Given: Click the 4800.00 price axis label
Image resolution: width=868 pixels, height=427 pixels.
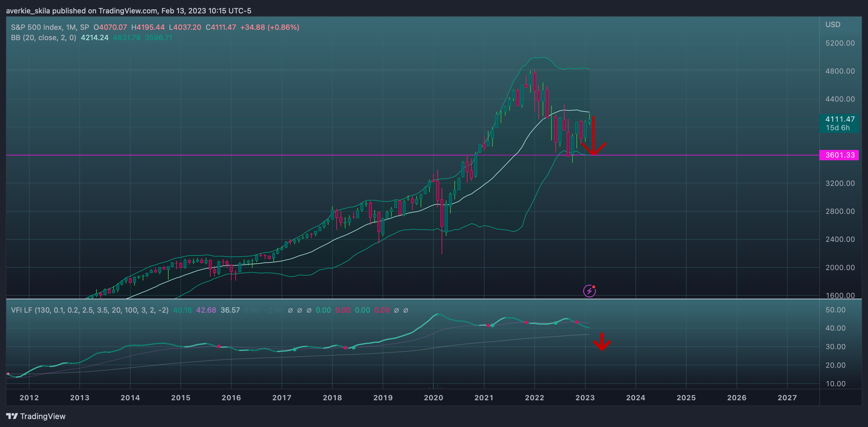Looking at the screenshot, I should [x=840, y=71].
